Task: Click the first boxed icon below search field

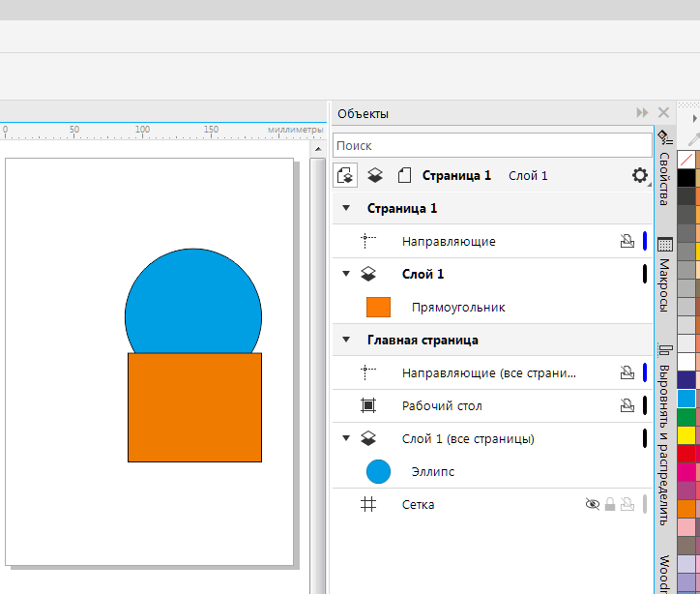Action: (345, 175)
